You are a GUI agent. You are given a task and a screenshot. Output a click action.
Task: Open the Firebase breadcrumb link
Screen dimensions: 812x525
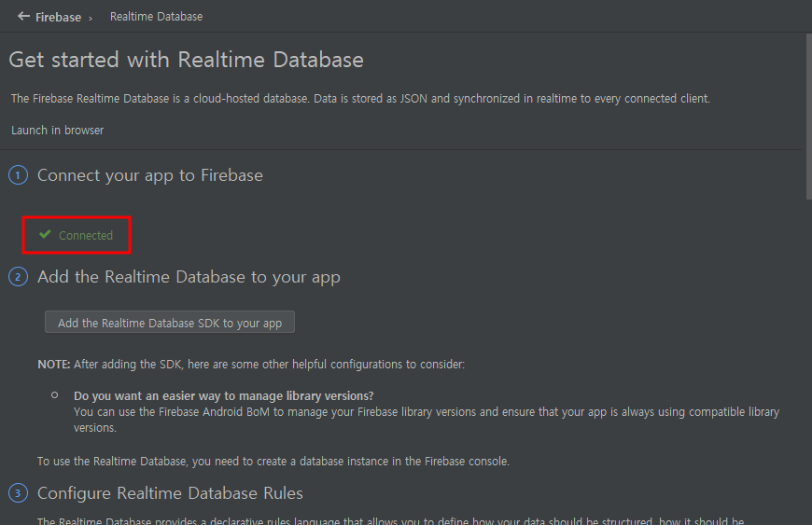tap(58, 17)
